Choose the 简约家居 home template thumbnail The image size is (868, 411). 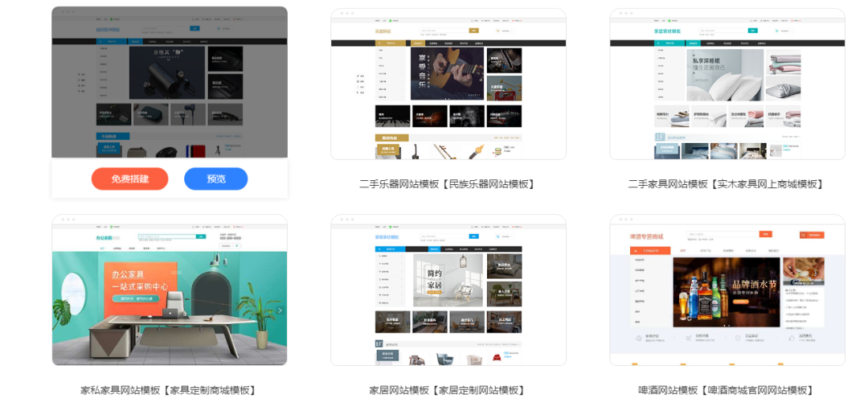(448, 290)
